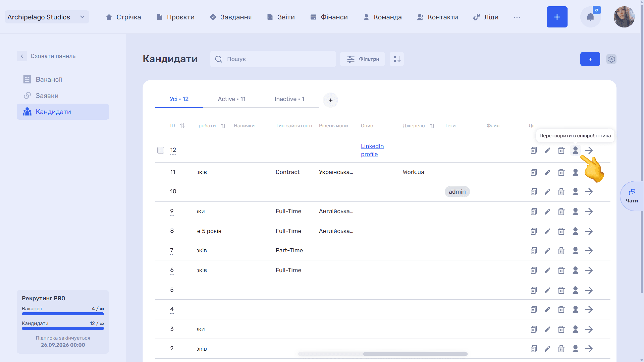This screenshot has height=362, width=644.
Task: Open candidate 8 with the arrow icon
Action: click(589, 231)
